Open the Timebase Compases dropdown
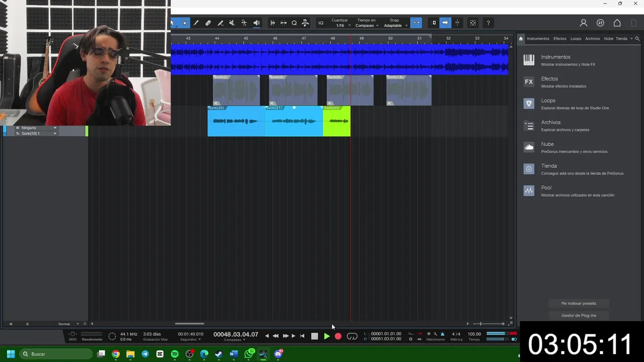The image size is (644, 362). click(367, 26)
